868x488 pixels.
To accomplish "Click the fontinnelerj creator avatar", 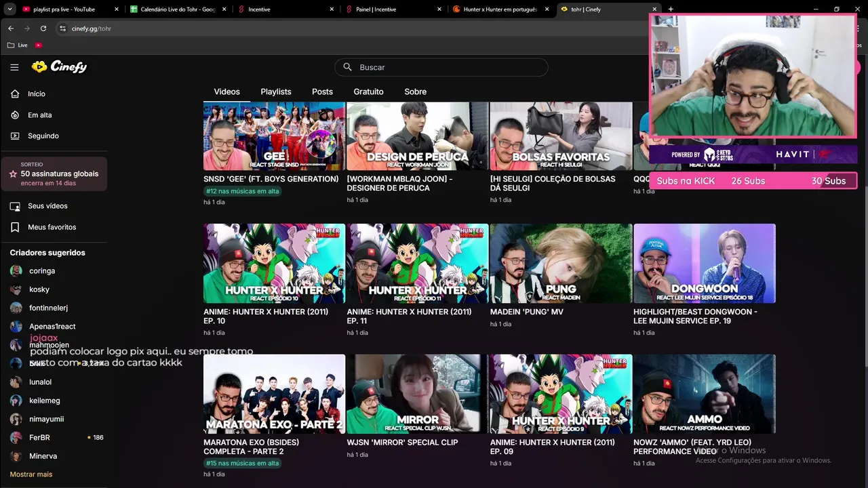I will pos(16,308).
